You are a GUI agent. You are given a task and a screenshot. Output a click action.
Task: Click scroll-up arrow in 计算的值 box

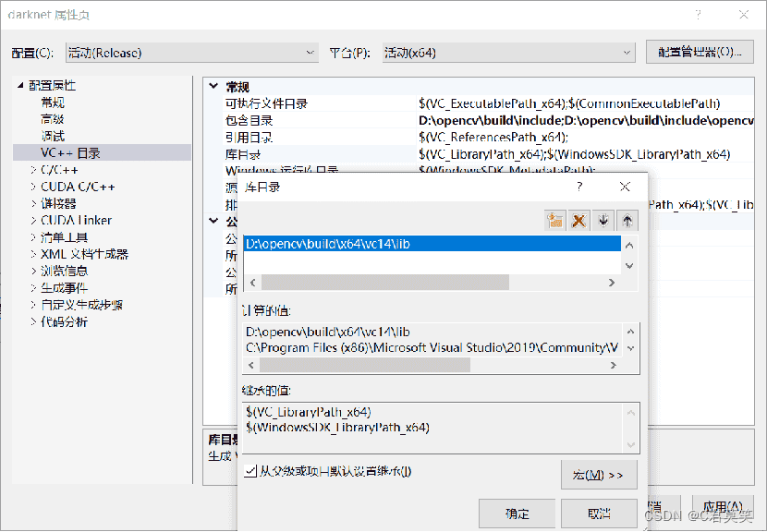click(630, 332)
